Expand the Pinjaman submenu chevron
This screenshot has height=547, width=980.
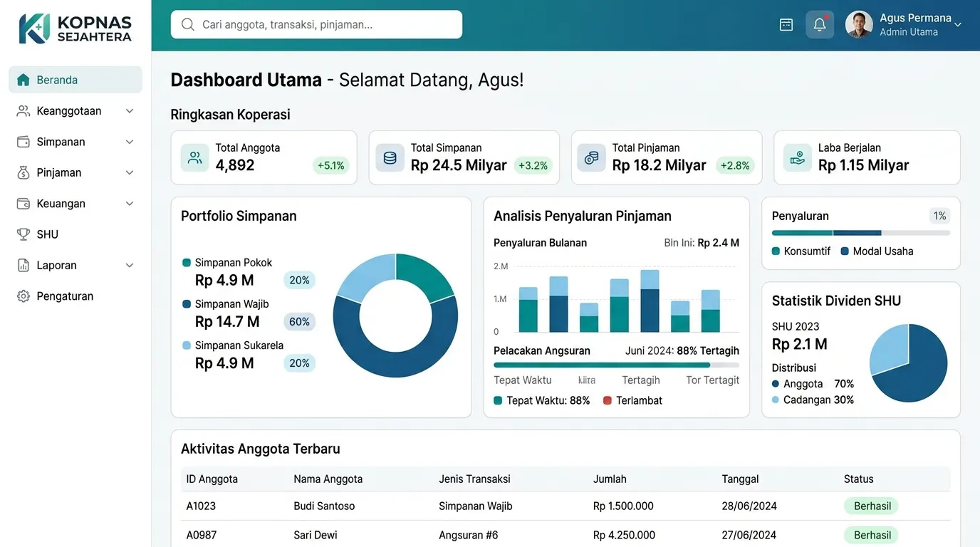coord(130,172)
